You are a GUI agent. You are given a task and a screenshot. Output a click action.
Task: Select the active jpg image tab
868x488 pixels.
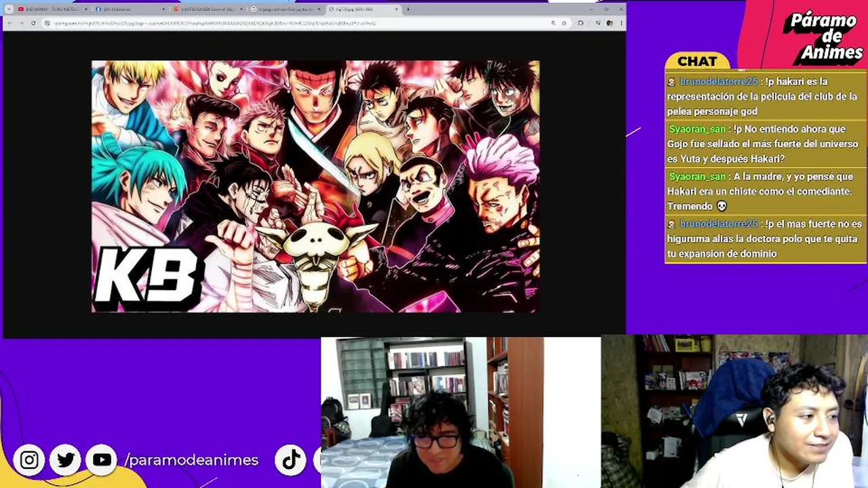click(363, 9)
